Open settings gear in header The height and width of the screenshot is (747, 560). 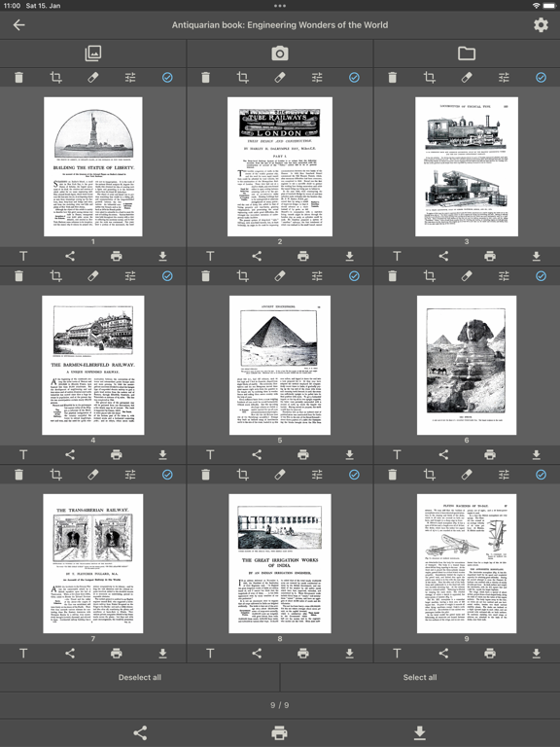tap(541, 24)
